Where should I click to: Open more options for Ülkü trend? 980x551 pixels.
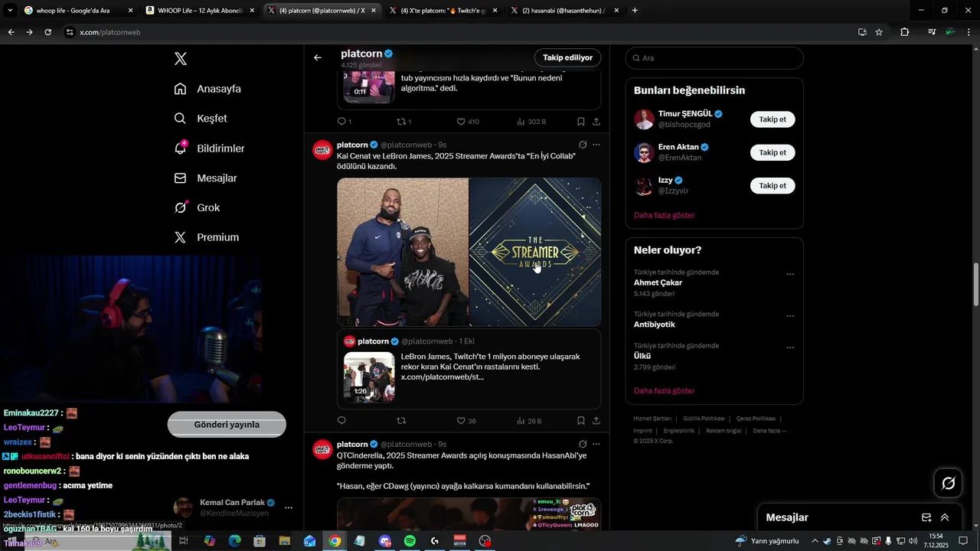pos(790,347)
